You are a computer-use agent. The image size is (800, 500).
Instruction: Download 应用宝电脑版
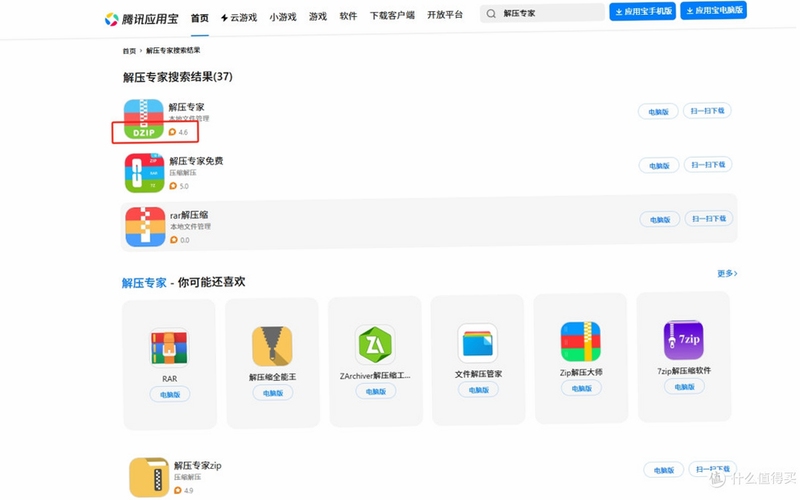(x=714, y=10)
